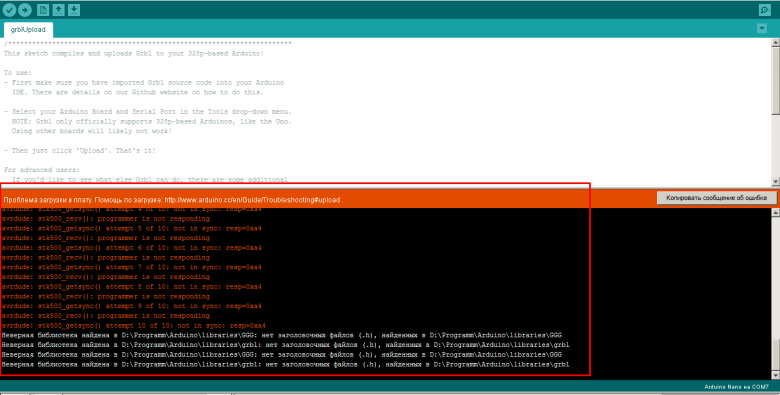Click console scrollbar up arrow
This screenshot has width=780, height=395.
point(776,212)
